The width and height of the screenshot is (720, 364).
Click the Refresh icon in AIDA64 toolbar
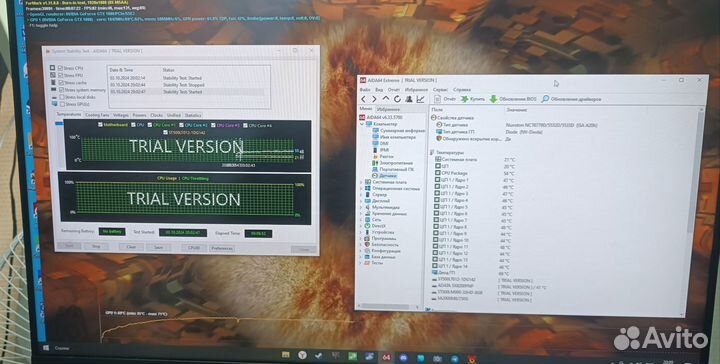point(397,99)
